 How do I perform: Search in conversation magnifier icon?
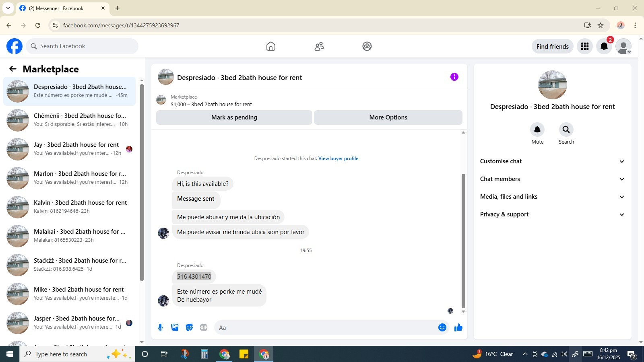pyautogui.click(x=566, y=130)
